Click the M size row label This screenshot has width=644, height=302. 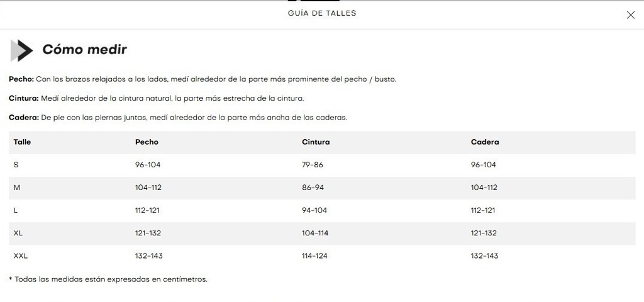pos(17,187)
